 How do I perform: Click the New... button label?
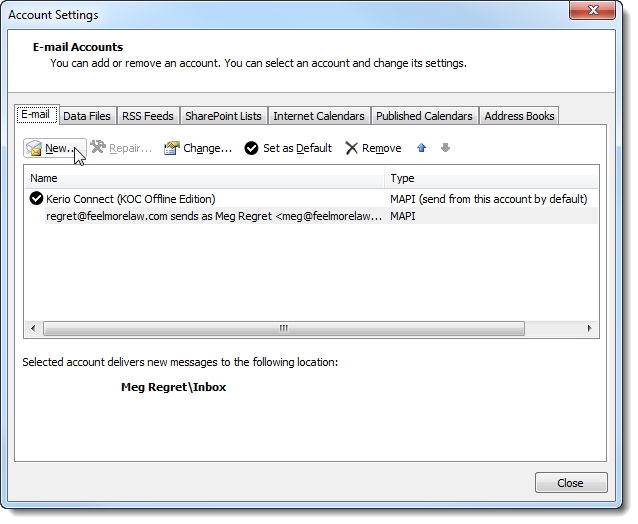coord(59,148)
